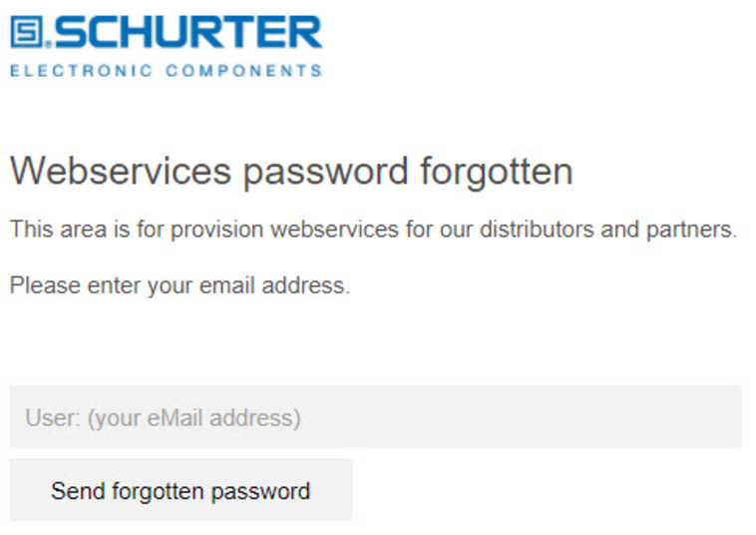This screenshot has height=535, width=756.
Task: Click the 'User: (your eMail address)' placeholder text
Action: pyautogui.click(x=163, y=418)
